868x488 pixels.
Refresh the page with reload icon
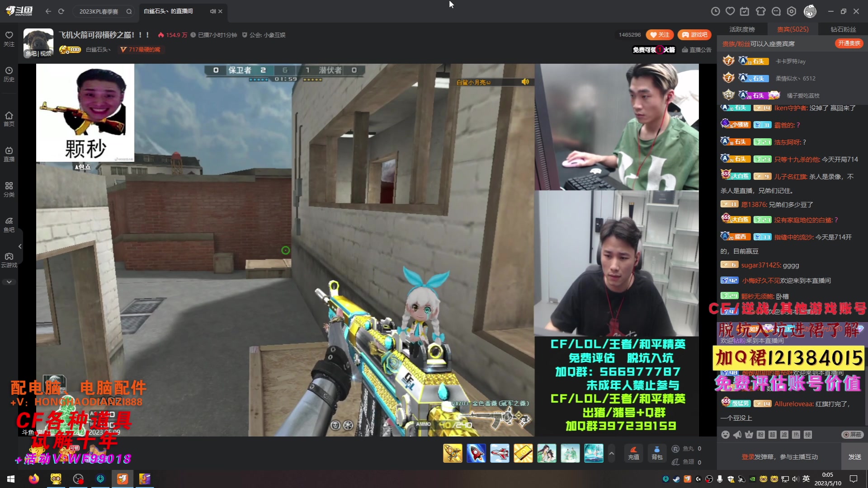click(x=61, y=11)
